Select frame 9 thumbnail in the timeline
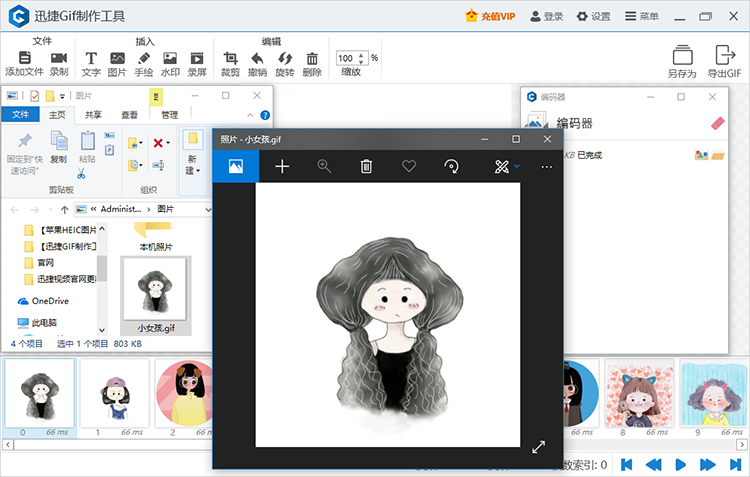 714,394
